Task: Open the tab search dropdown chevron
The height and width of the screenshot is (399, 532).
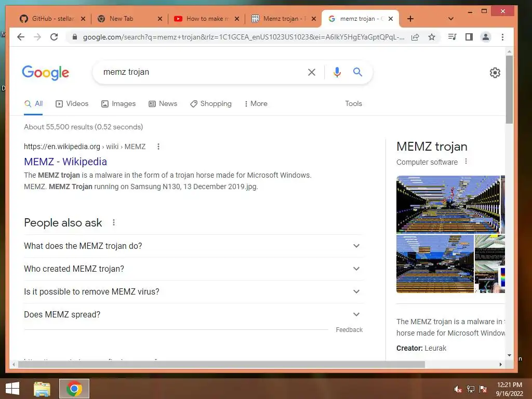Action: [450, 19]
